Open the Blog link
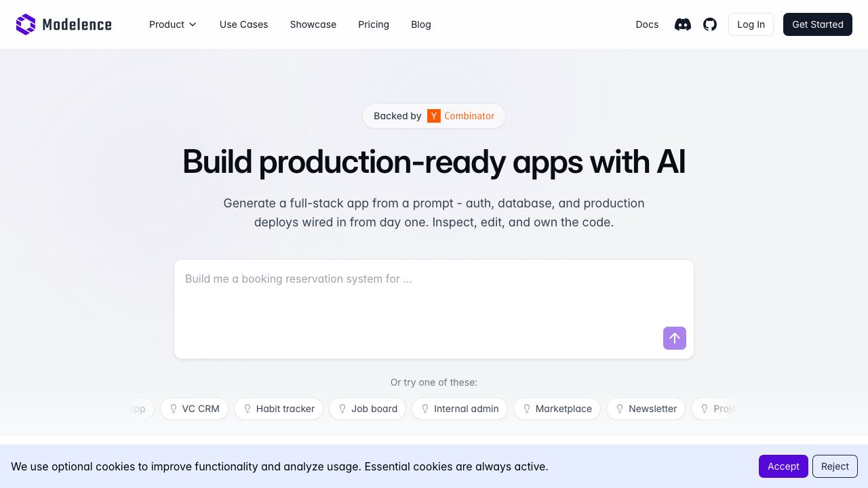868x488 pixels. 421,24
